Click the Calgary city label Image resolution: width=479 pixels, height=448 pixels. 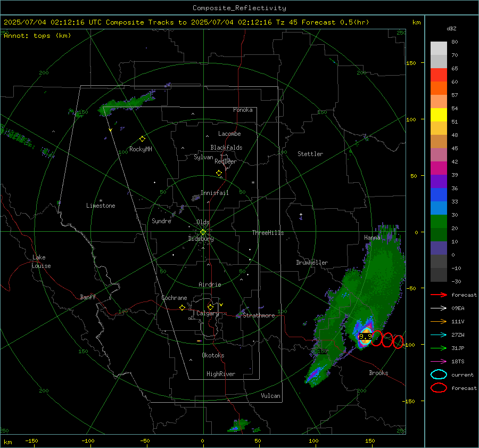tap(208, 313)
